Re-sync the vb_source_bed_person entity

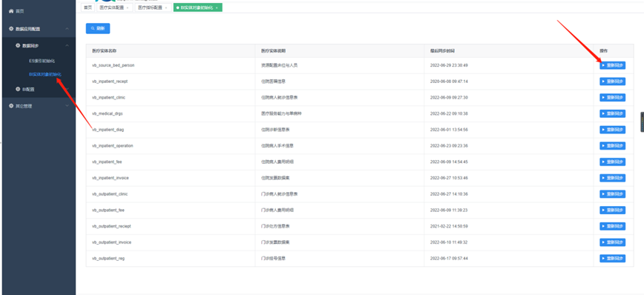click(612, 65)
